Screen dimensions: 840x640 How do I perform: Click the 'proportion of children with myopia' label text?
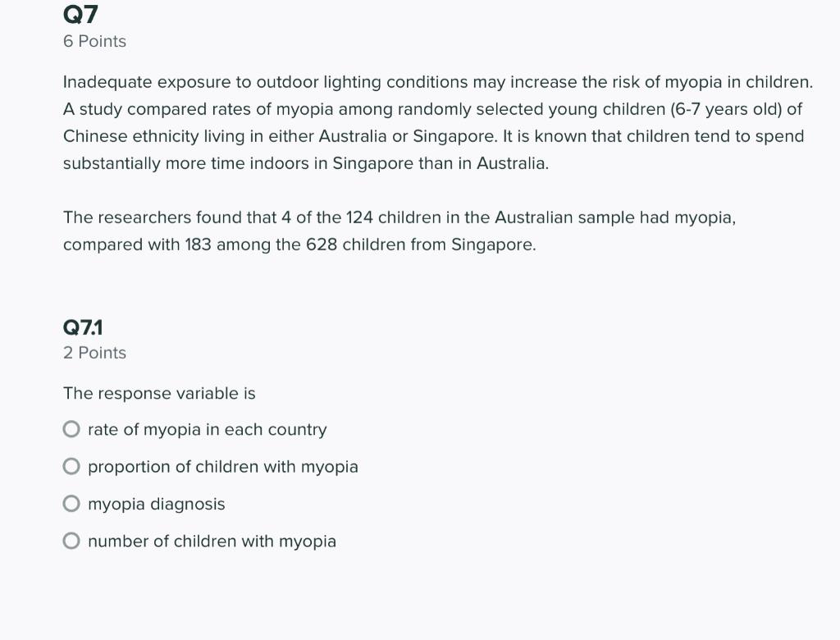(x=222, y=467)
